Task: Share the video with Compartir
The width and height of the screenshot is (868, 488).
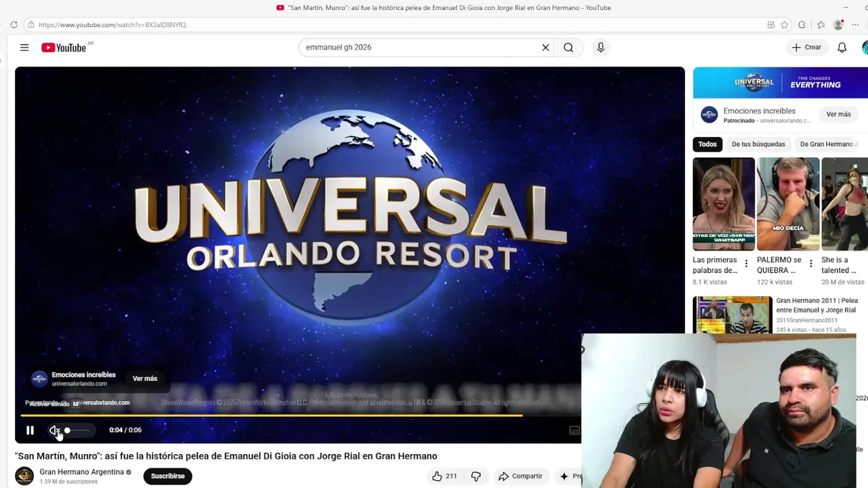Action: tap(520, 476)
